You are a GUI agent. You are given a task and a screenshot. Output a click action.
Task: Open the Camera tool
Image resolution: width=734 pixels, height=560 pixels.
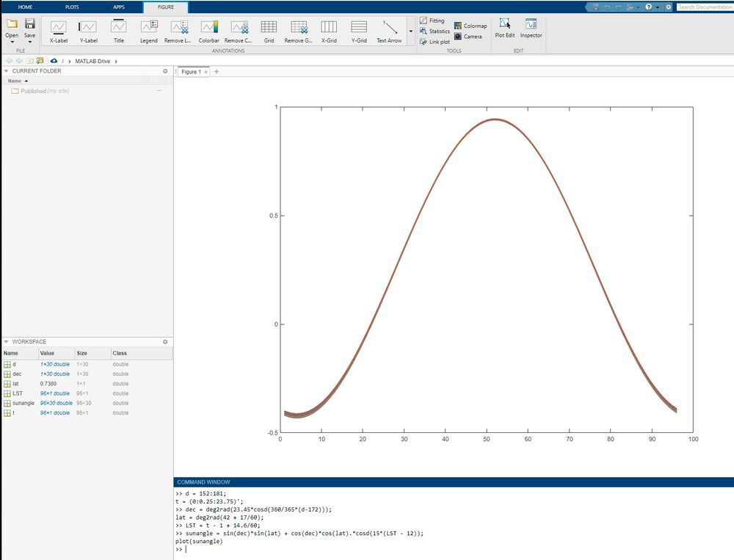tap(468, 37)
